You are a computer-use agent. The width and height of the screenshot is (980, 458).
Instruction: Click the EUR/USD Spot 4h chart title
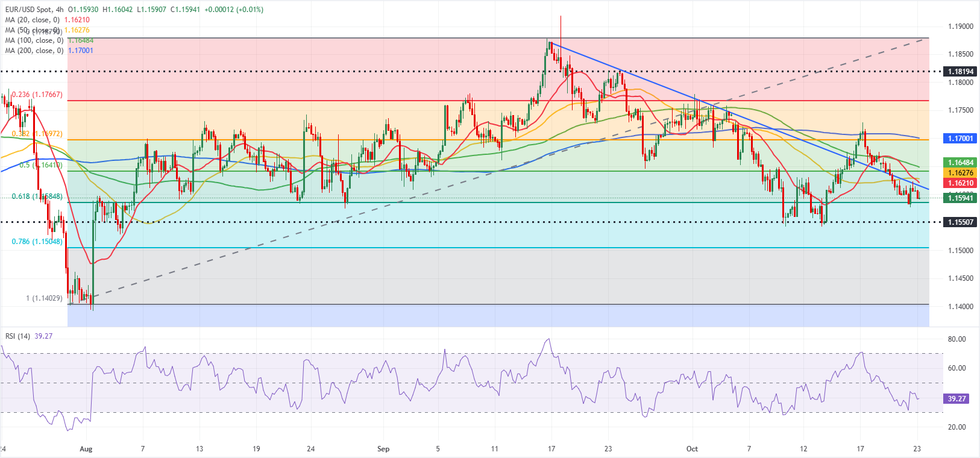34,10
